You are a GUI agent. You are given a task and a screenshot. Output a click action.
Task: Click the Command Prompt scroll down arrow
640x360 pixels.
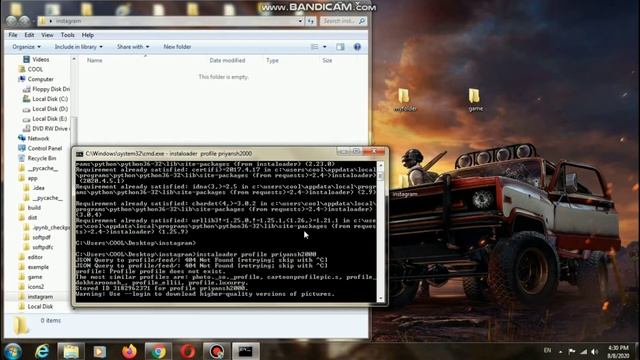coord(380,298)
